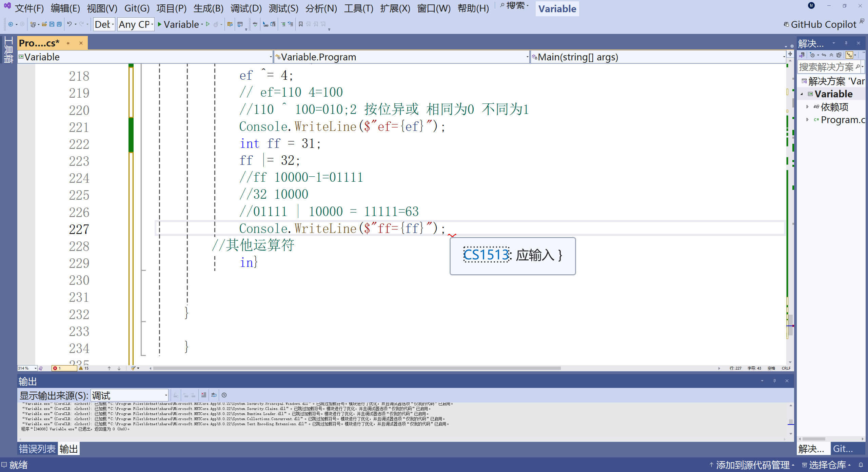Click the Save All toolbar icon
The height and width of the screenshot is (472, 868).
click(59, 24)
